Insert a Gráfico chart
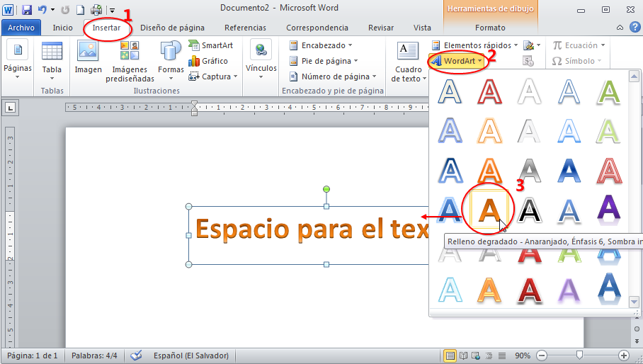The height and width of the screenshot is (364, 643). (x=208, y=61)
